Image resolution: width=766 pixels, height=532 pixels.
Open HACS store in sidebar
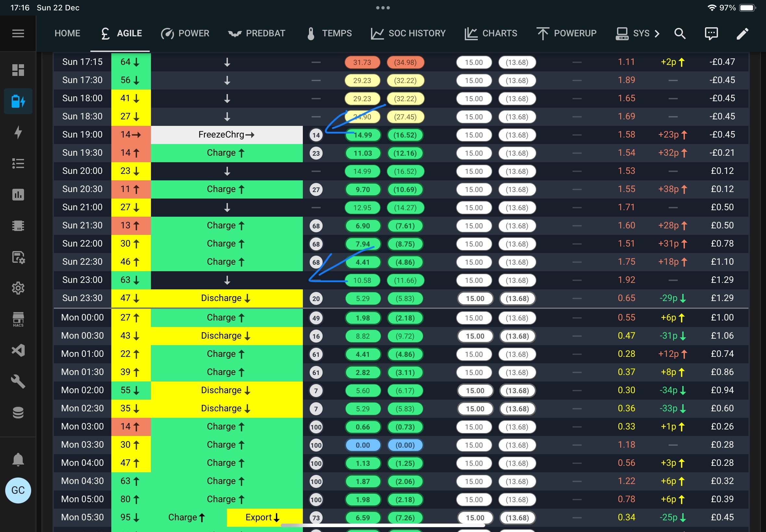18,319
